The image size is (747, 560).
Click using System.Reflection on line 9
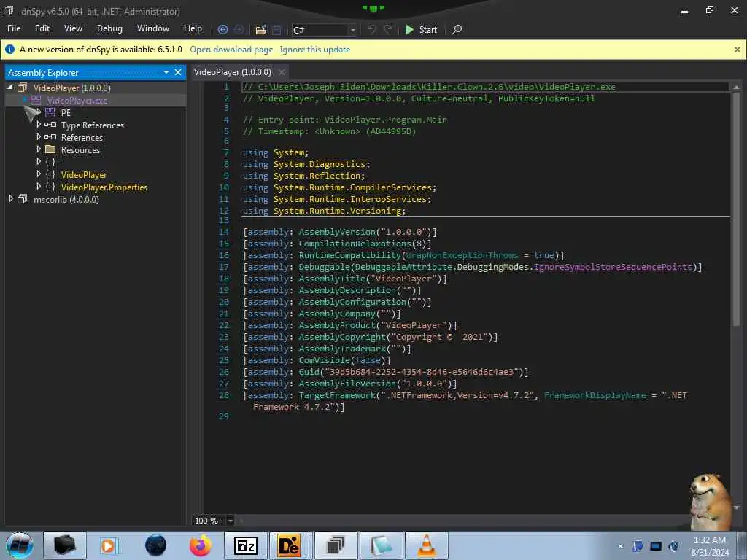coord(304,176)
